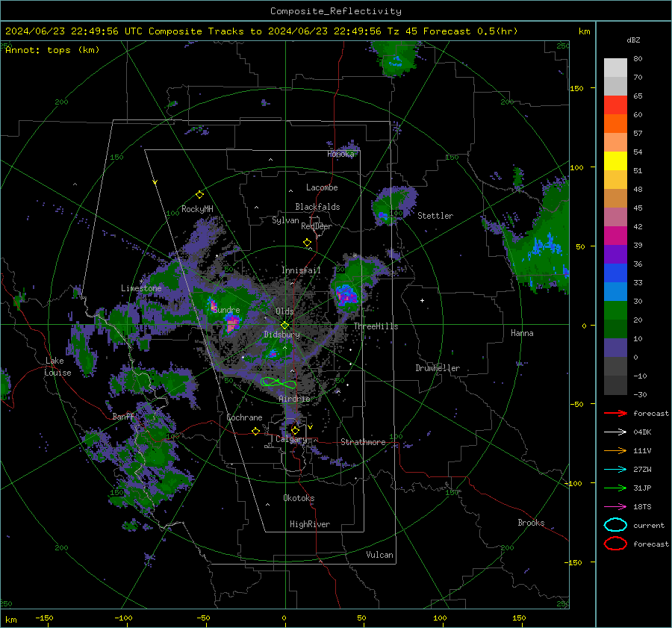The width and height of the screenshot is (672, 628).
Task: Click yellow diamond marker below RedDeer label
Action: (x=307, y=243)
